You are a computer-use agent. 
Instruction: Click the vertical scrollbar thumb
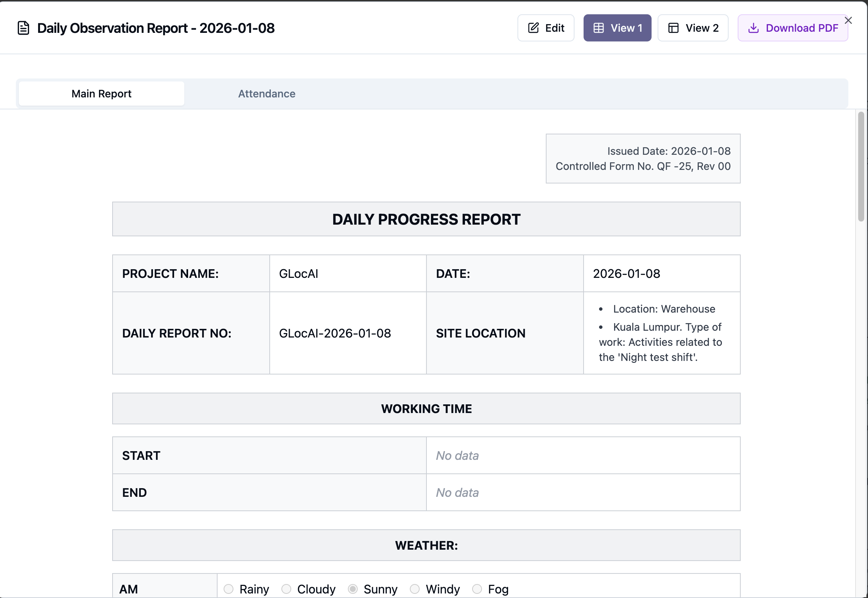point(861,166)
